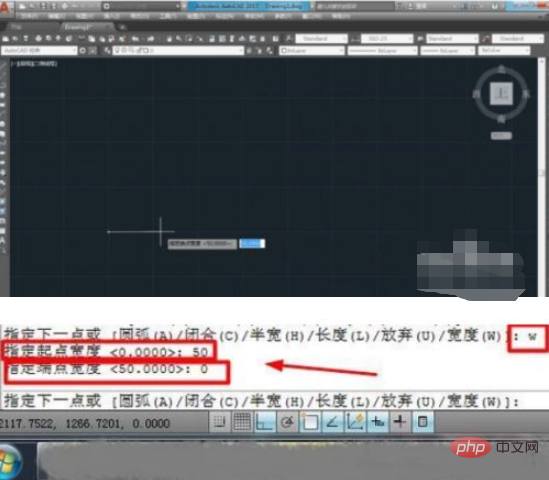
Task: Open the first menu bar item
Action: coord(29,16)
